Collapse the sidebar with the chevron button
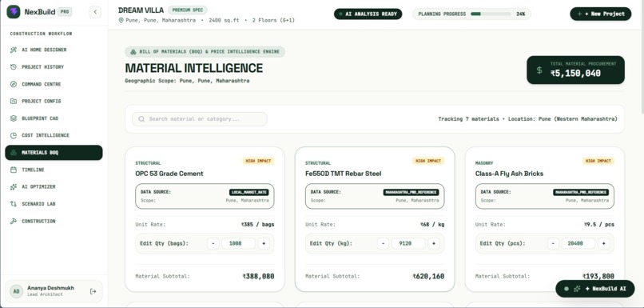 click(95, 12)
